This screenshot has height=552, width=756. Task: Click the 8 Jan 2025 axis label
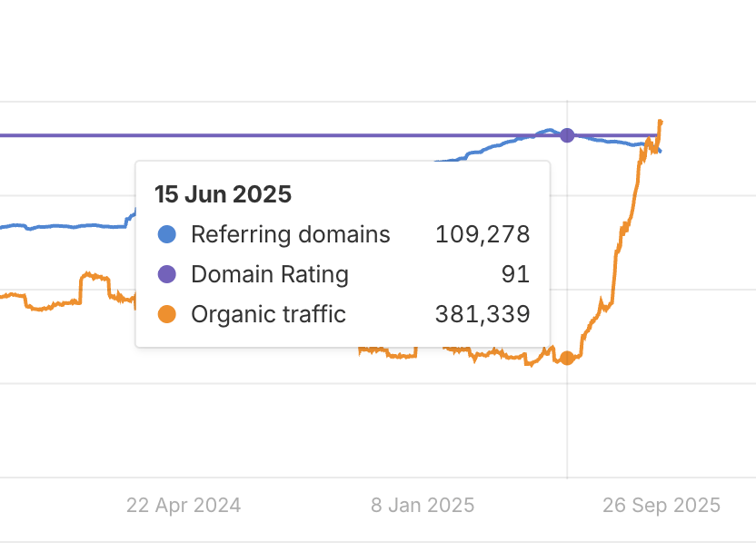[423, 505]
